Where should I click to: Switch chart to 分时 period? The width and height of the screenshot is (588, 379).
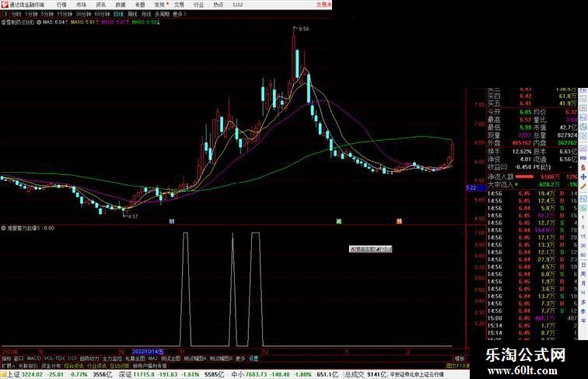[x=16, y=14]
